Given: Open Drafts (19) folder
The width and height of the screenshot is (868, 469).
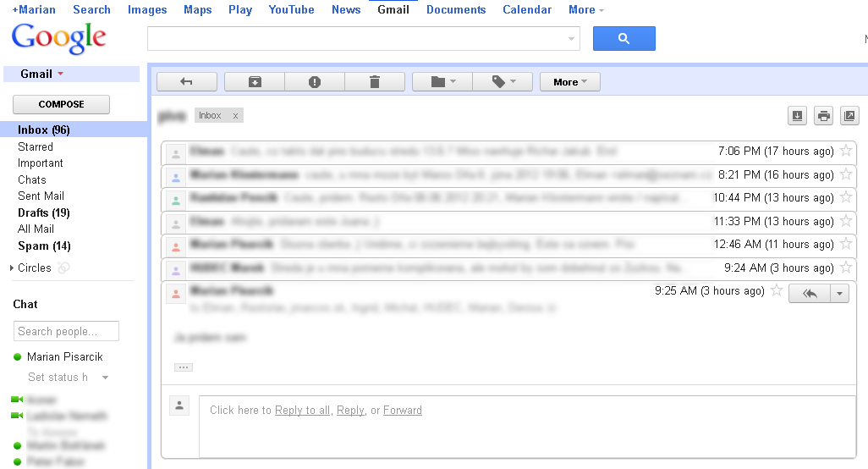Looking at the screenshot, I should [x=44, y=212].
